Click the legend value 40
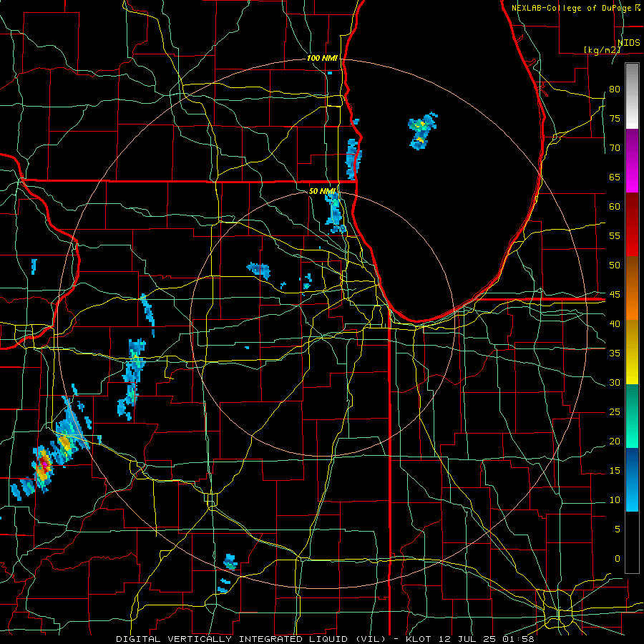 [x=615, y=324]
